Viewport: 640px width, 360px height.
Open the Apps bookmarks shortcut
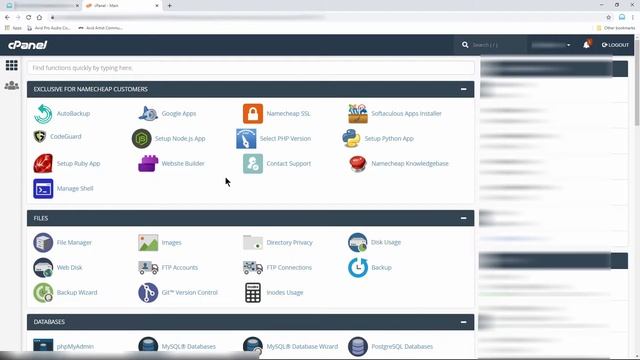pos(13,28)
